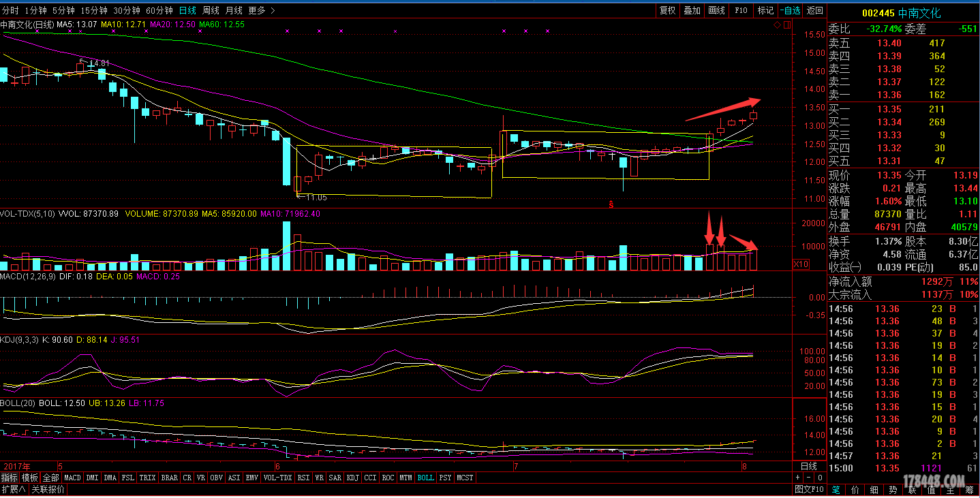Image resolution: width=980 pixels, height=498 pixels.
Task: Expand the 扩展 panel toggle
Action: tap(14, 489)
